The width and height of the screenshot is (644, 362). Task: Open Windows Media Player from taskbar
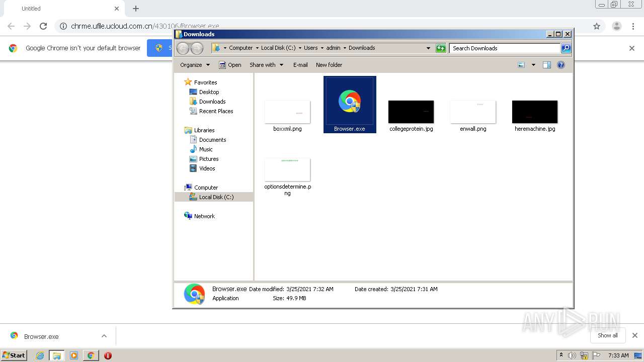click(x=74, y=355)
